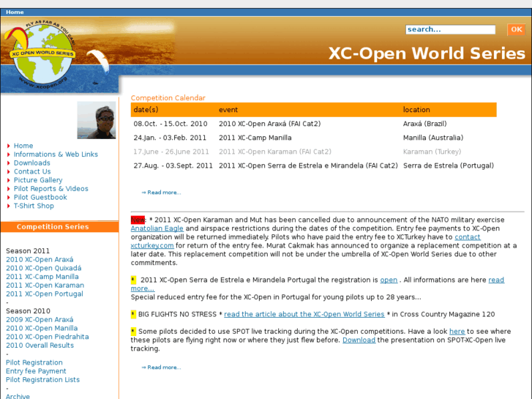The image size is (532, 399).
Task: Go to Home in sidebar menu
Action: [23, 146]
